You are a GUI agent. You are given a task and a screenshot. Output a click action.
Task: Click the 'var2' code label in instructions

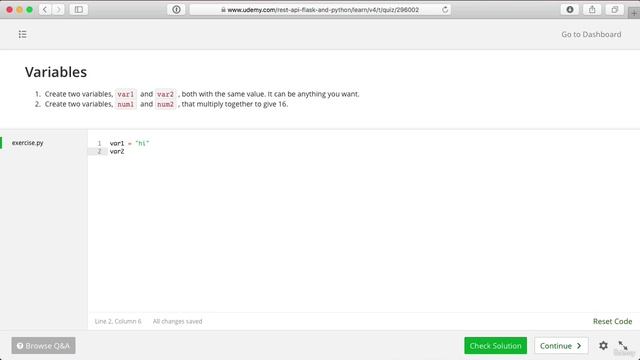tap(165, 94)
